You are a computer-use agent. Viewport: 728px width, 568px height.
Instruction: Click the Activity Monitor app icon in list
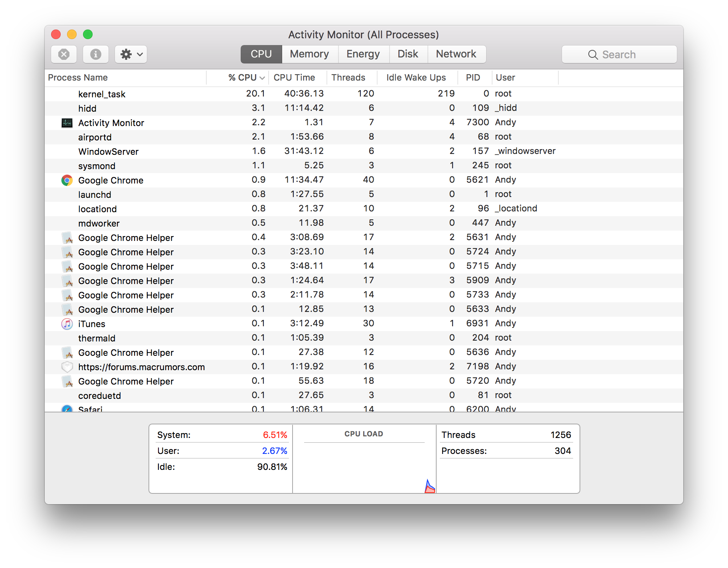click(x=67, y=123)
